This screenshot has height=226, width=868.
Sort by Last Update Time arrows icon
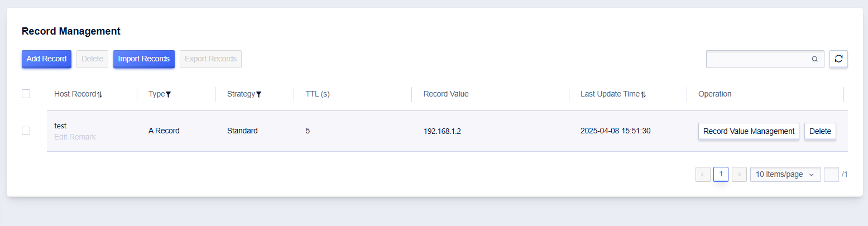coord(643,94)
